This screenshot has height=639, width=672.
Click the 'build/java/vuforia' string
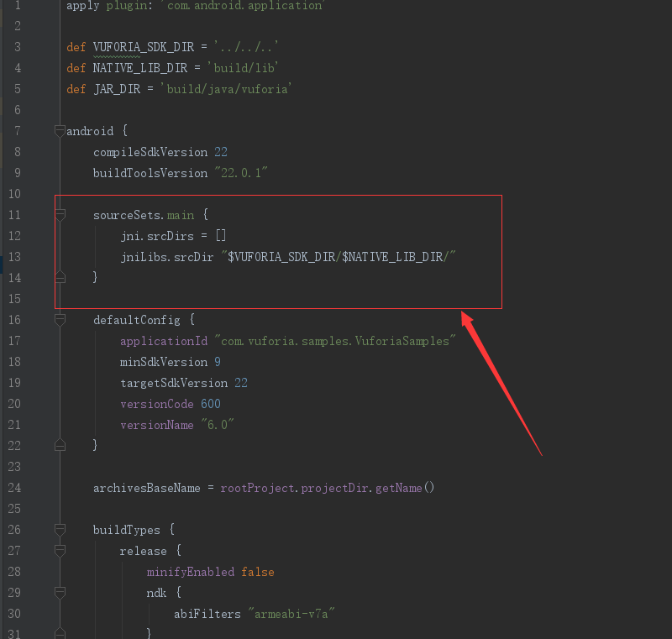tap(226, 89)
